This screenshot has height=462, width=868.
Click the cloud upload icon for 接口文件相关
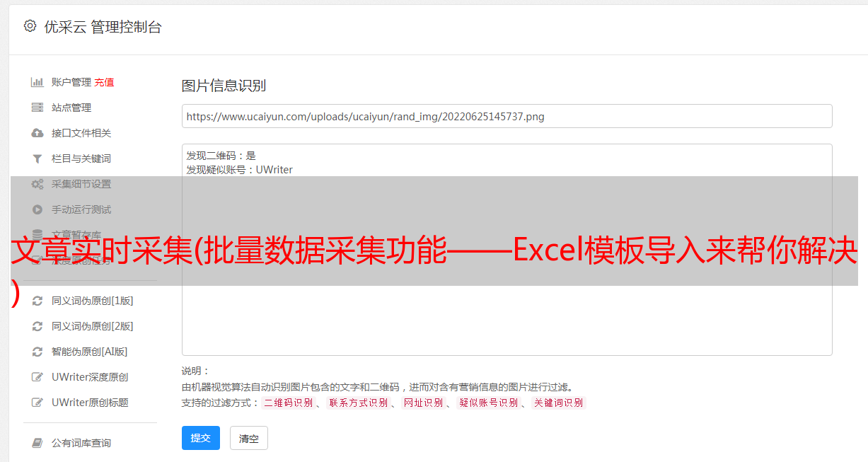pyautogui.click(x=37, y=133)
